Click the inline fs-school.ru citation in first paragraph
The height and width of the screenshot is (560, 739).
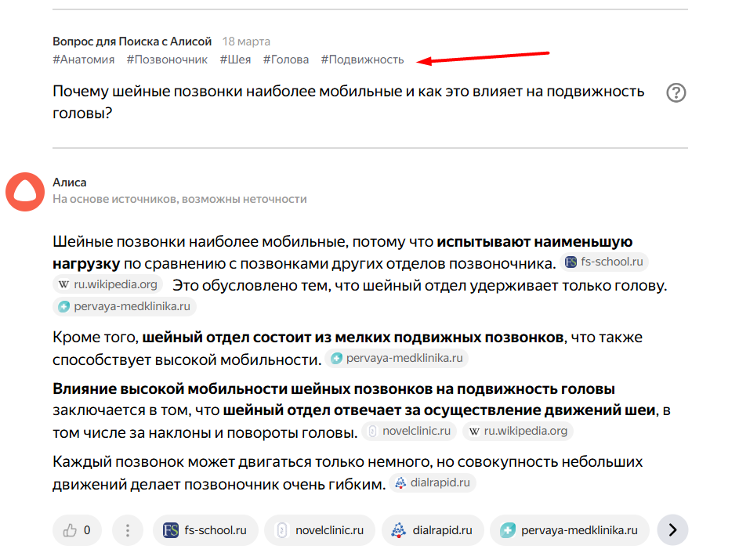point(605,262)
